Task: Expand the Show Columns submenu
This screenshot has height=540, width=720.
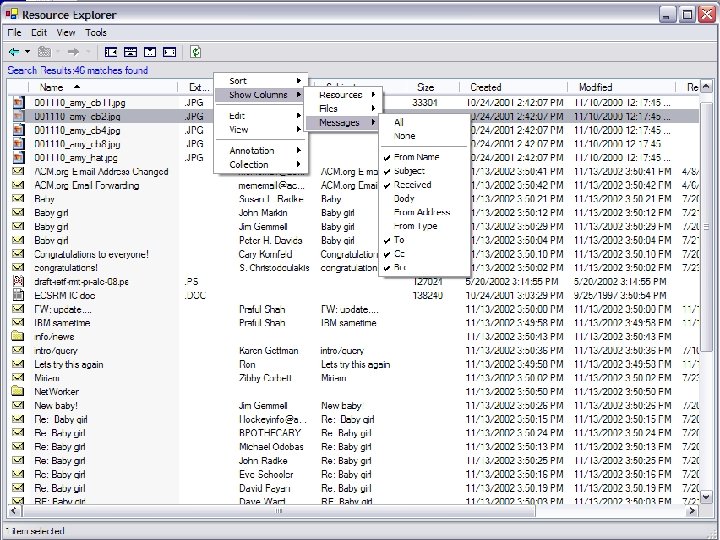Action: click(x=260, y=95)
